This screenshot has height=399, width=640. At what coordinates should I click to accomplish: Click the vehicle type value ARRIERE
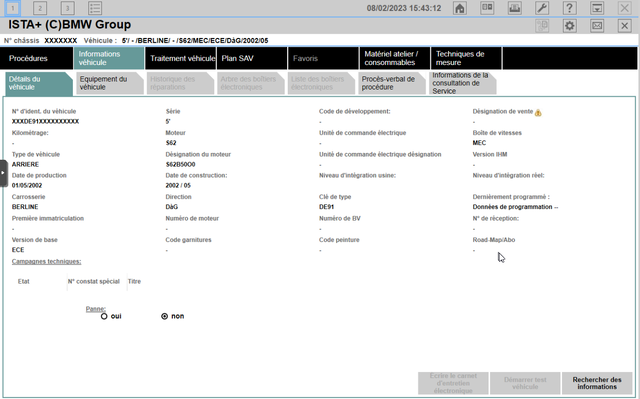[25, 164]
